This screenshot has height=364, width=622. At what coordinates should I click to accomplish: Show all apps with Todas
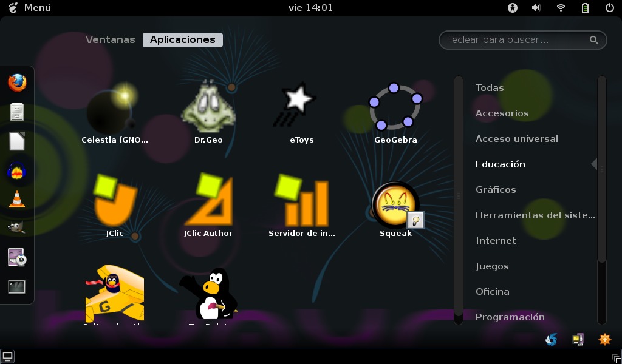(490, 88)
